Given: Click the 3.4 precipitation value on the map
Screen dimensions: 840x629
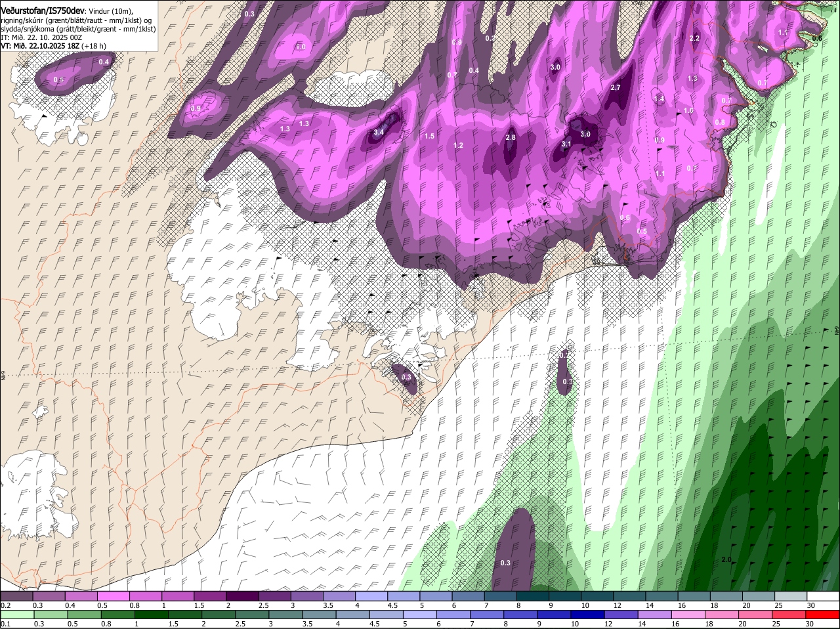Looking at the screenshot, I should coord(378,132).
